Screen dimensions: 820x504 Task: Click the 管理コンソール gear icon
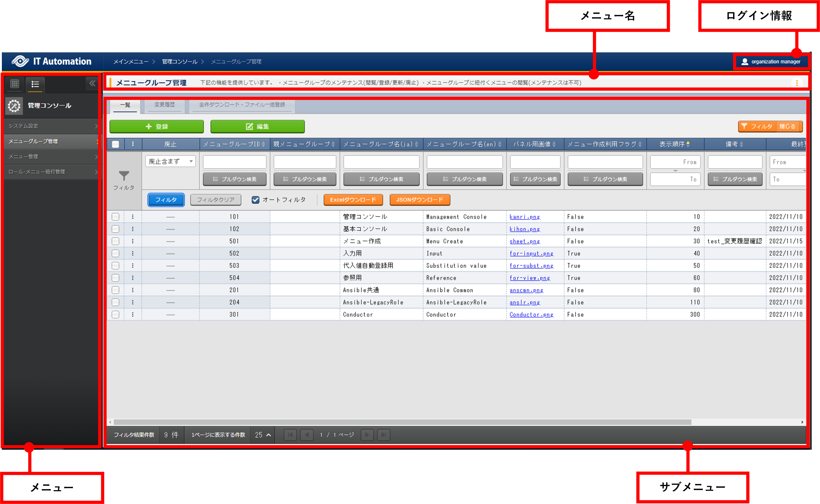14,106
